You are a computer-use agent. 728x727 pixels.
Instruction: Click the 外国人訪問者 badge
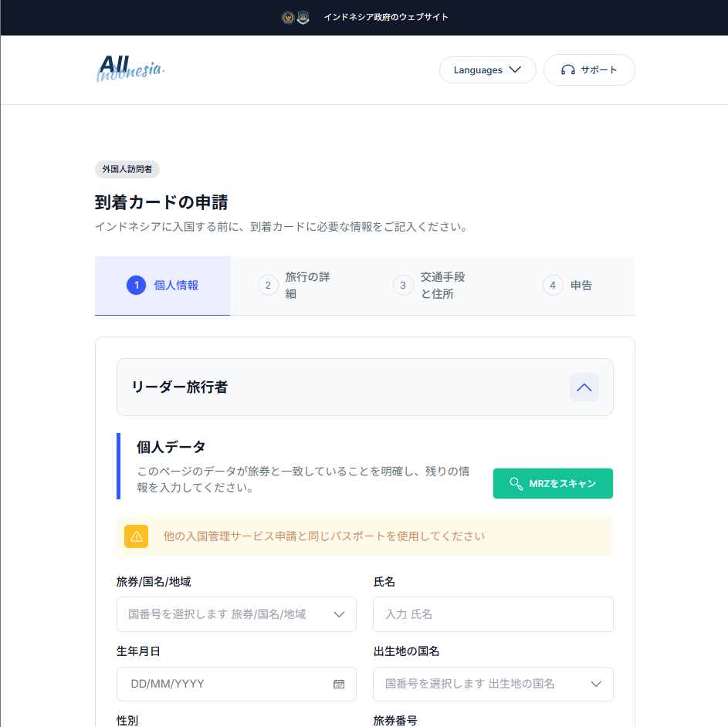coord(127,170)
